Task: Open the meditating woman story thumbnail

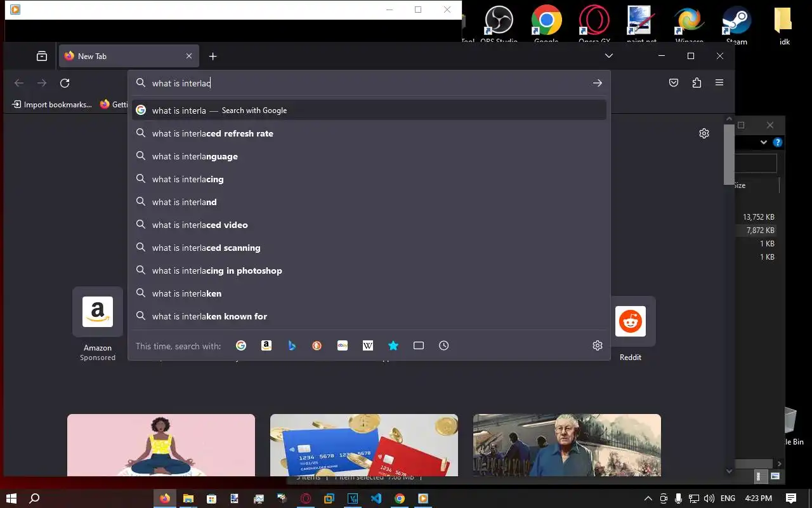Action: tap(161, 445)
